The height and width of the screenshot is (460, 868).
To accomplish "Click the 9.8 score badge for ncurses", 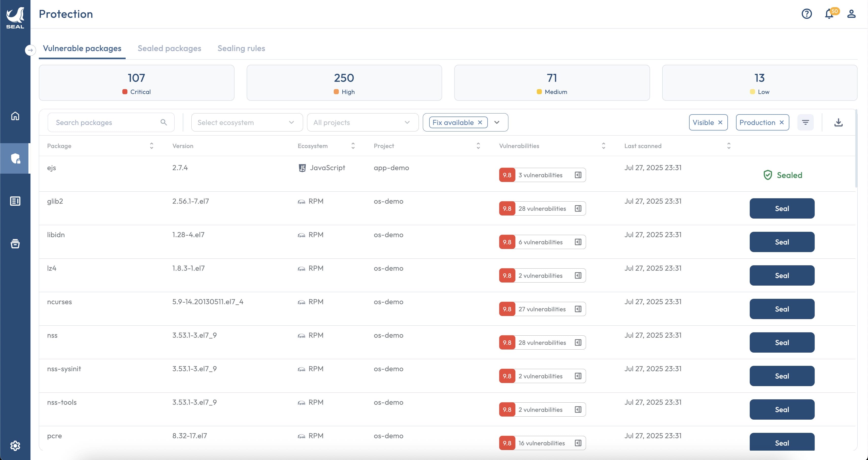I will click(x=507, y=309).
